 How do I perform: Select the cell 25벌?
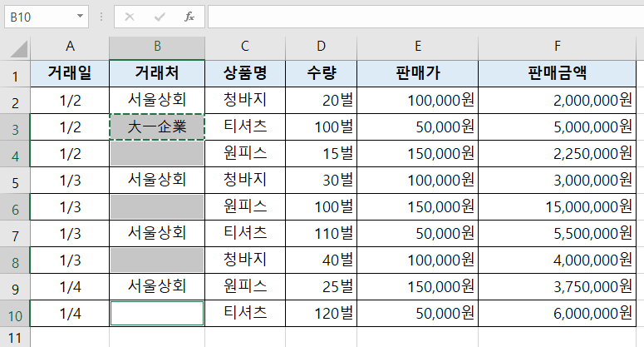(x=322, y=287)
